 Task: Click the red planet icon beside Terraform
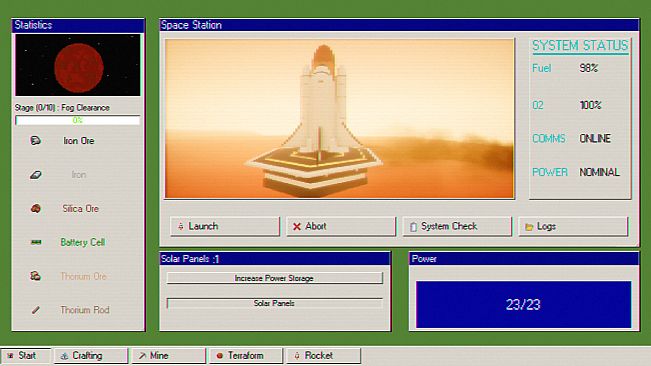pos(220,356)
